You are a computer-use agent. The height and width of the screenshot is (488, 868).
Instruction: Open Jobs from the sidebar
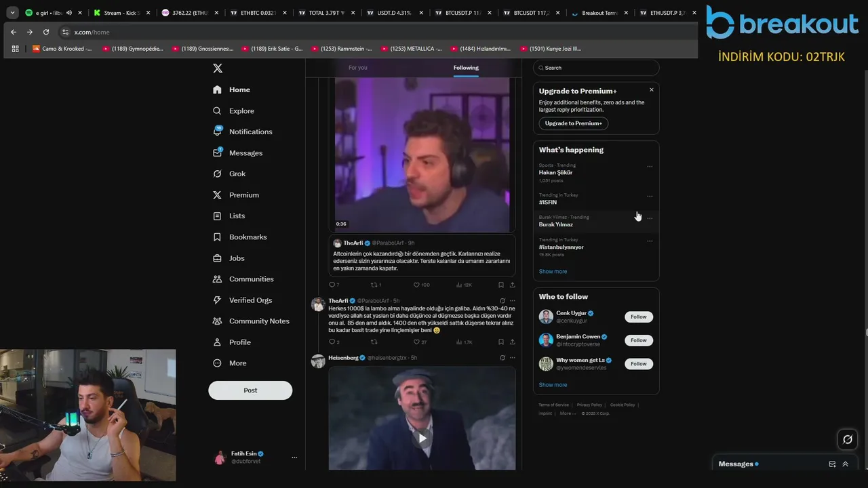point(229,258)
